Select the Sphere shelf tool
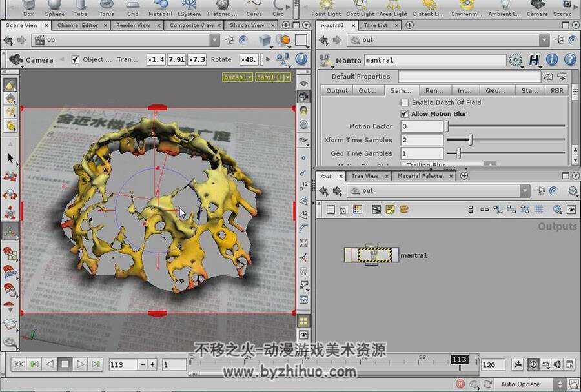The width and height of the screenshot is (581, 392). click(x=54, y=8)
